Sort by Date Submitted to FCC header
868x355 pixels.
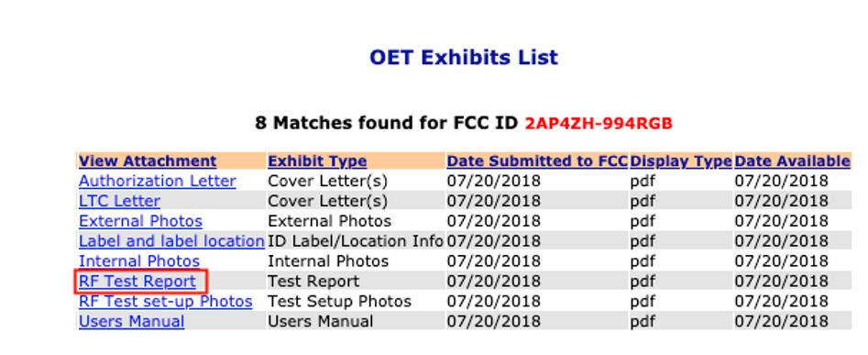pyautogui.click(x=537, y=161)
